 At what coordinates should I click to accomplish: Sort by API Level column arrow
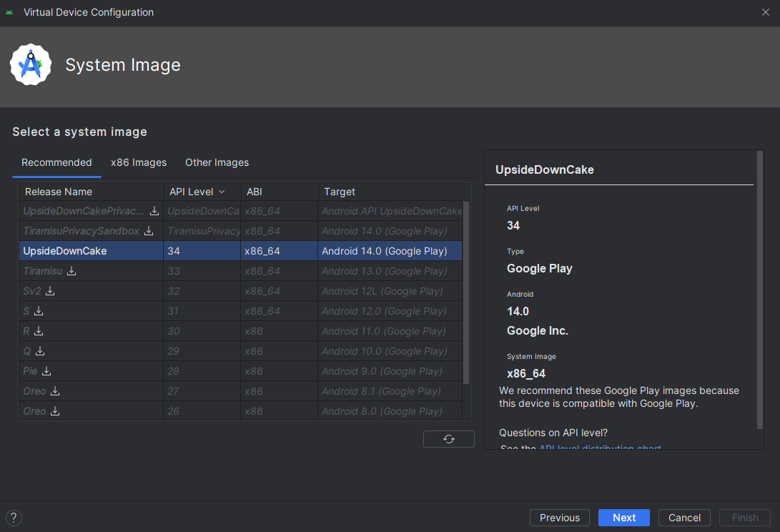[222, 192]
